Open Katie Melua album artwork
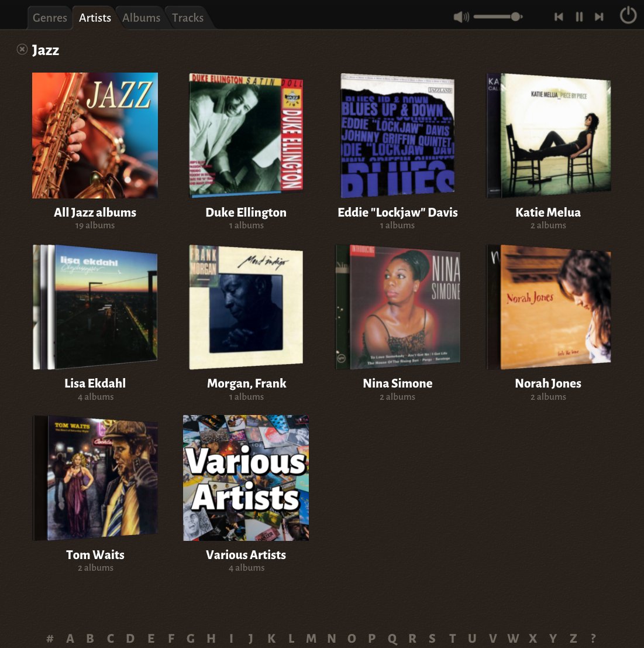Image resolution: width=644 pixels, height=648 pixels. tap(548, 136)
